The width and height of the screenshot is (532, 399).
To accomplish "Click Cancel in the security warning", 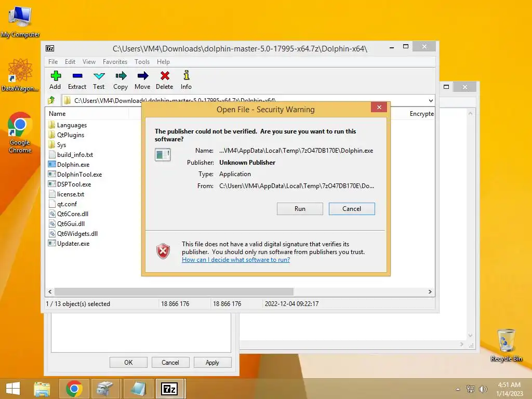I will coord(352,209).
